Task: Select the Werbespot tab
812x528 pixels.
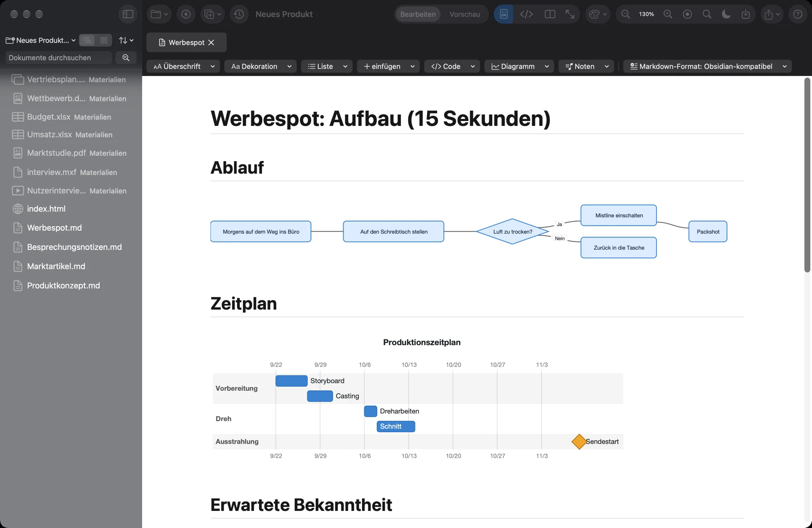Action: [186, 42]
